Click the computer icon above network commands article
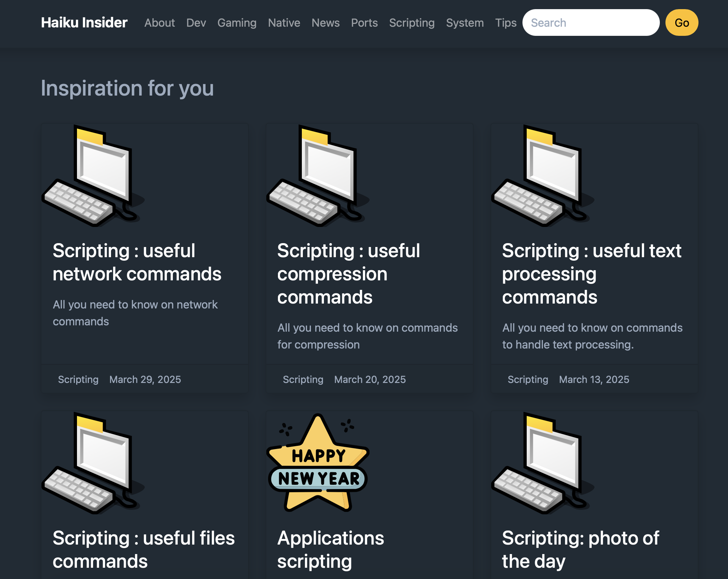Image resolution: width=728 pixels, height=579 pixels. pyautogui.click(x=93, y=175)
